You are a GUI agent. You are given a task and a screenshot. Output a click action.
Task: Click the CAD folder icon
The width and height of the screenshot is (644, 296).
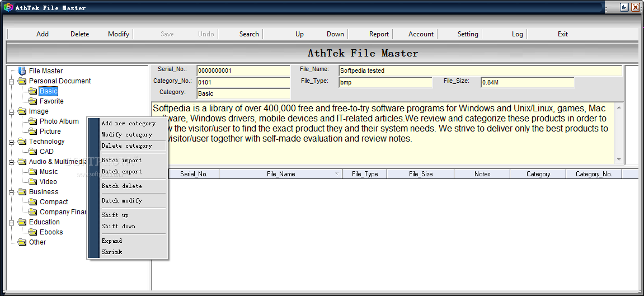pyautogui.click(x=32, y=152)
